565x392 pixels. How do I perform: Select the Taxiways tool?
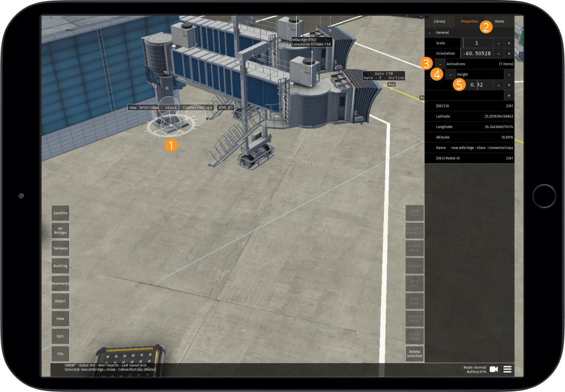pyautogui.click(x=60, y=248)
